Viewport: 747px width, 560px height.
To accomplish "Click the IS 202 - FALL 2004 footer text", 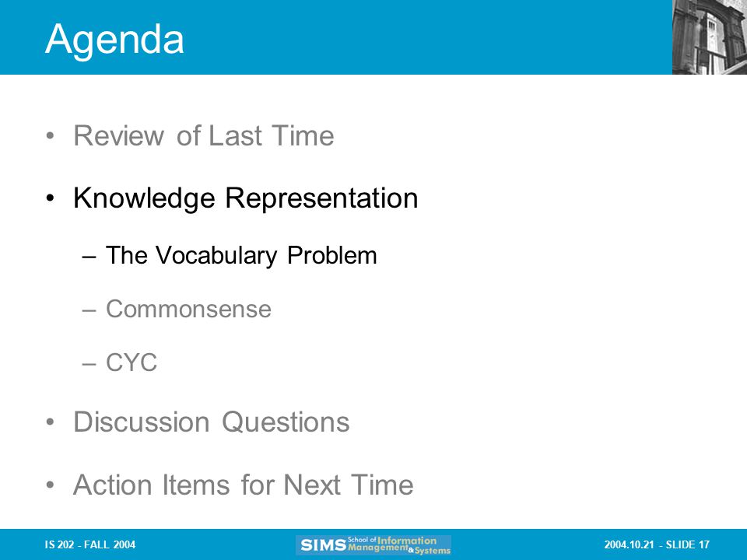I will pyautogui.click(x=90, y=544).
